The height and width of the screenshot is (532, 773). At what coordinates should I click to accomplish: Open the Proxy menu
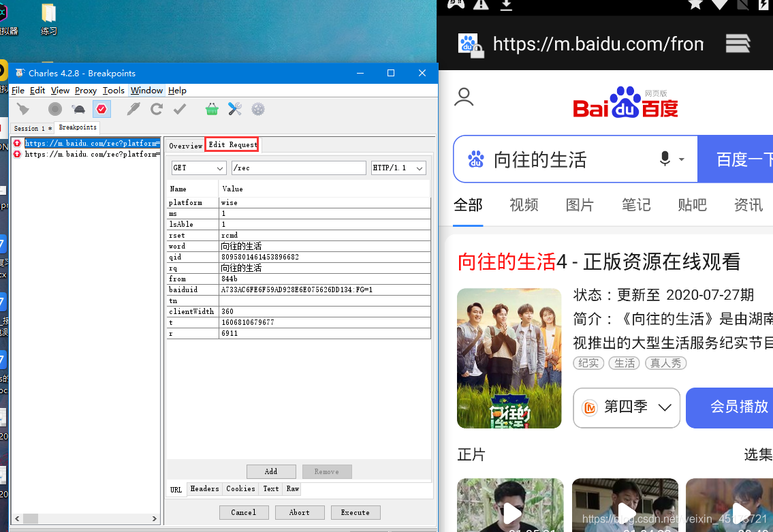(x=86, y=90)
